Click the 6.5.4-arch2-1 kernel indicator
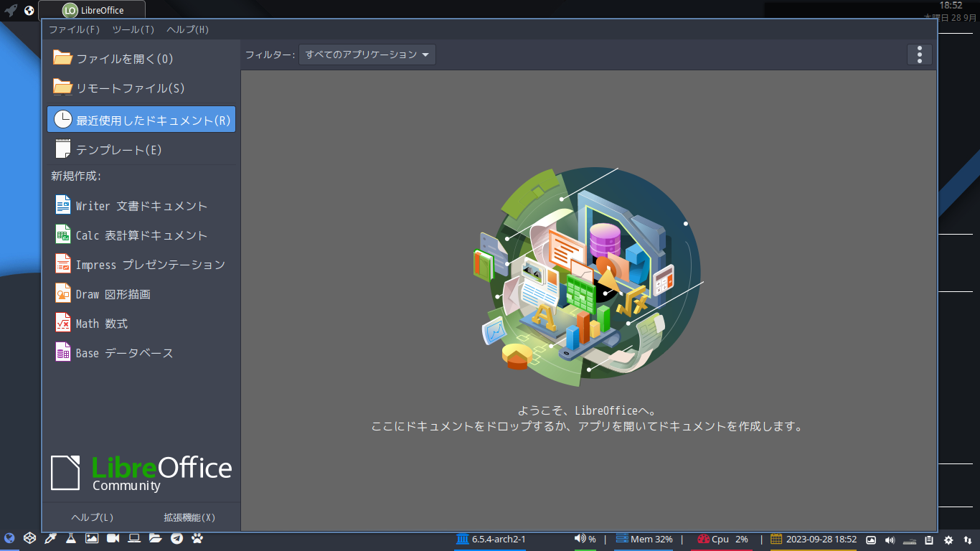Viewport: 980px width, 551px height. 491,540
